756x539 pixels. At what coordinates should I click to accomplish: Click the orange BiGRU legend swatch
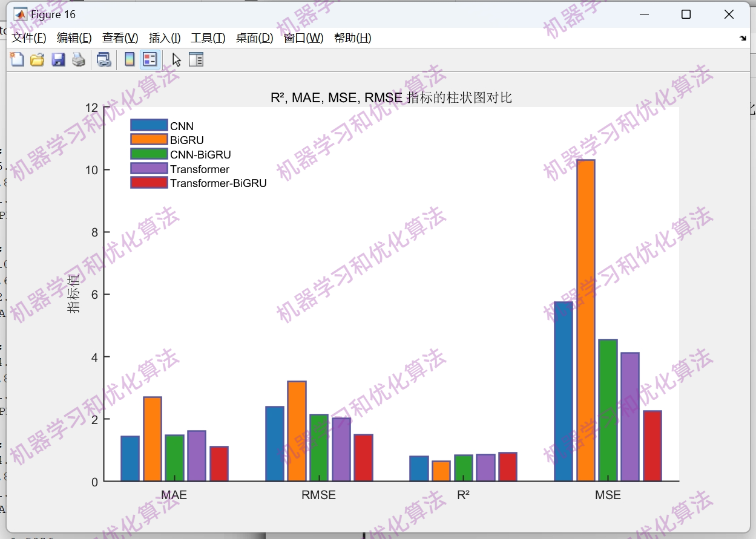(148, 140)
